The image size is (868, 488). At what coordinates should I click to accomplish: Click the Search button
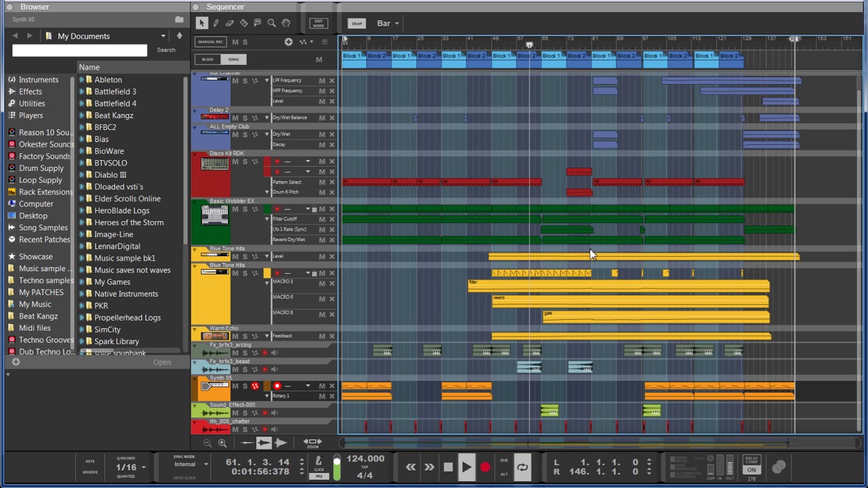click(x=166, y=50)
